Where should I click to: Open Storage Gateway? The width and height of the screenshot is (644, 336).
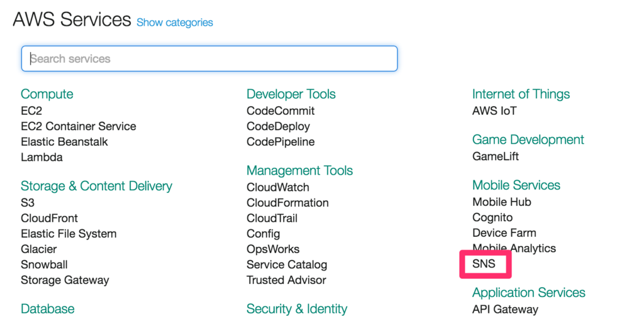(65, 280)
